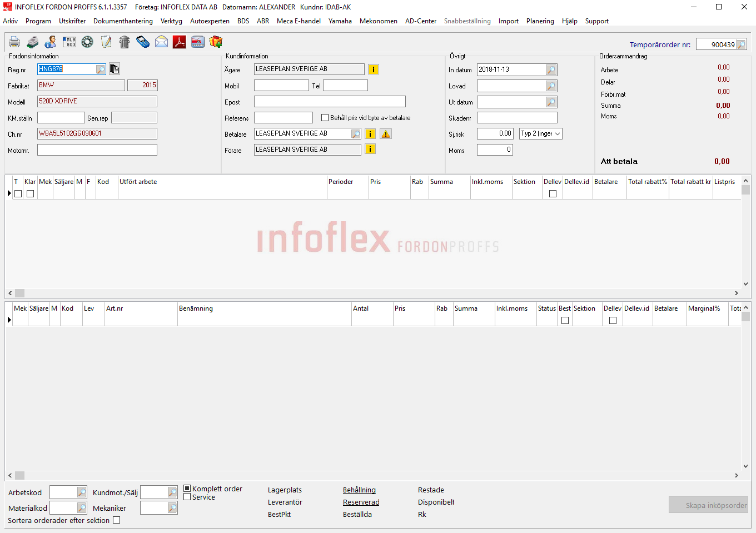Click the search icon in Betalare field
Image resolution: width=756 pixels, height=533 pixels.
356,134
